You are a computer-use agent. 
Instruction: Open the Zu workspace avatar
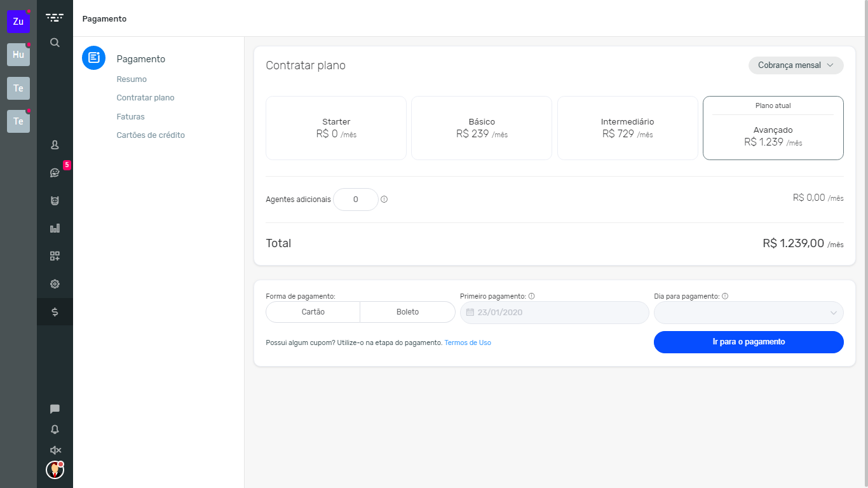point(18,22)
